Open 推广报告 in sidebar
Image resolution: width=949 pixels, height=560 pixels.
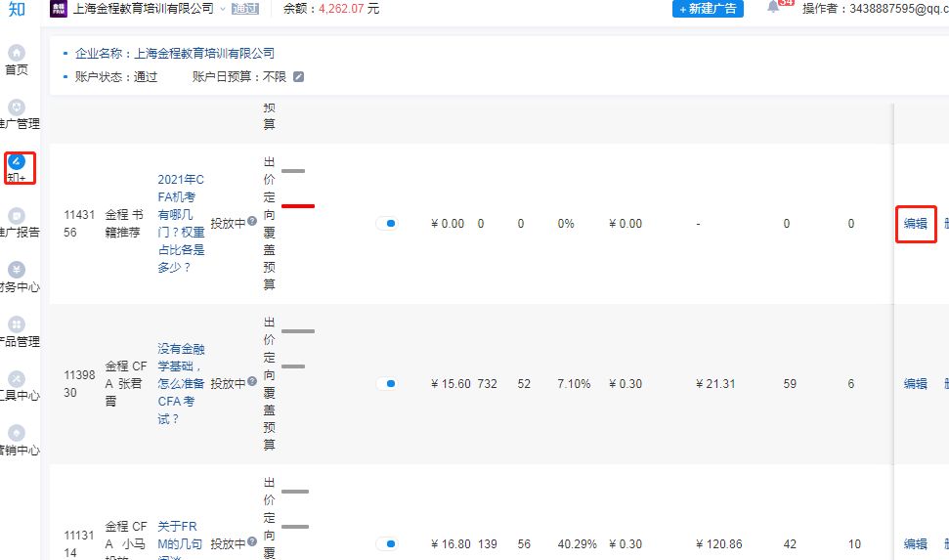point(19,223)
